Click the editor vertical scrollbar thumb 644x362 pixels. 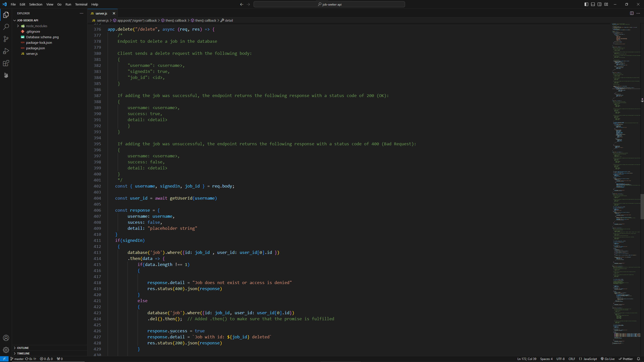[x=642, y=206]
